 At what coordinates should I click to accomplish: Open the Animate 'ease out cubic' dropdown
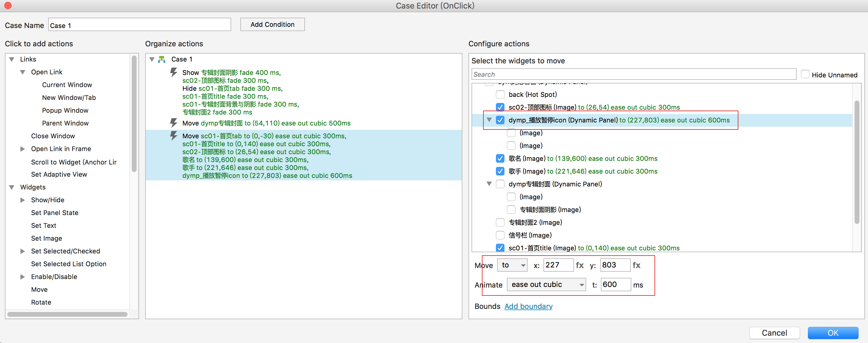(547, 285)
